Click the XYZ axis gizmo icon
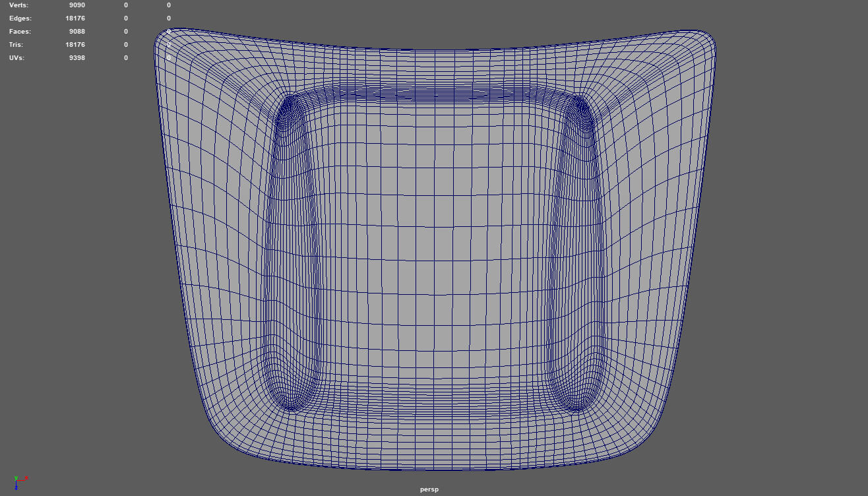 pos(20,481)
